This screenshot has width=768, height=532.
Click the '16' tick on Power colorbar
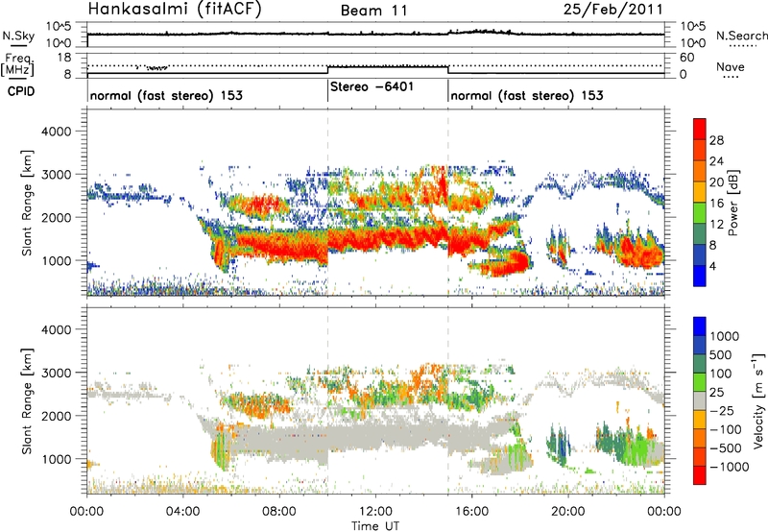716,203
